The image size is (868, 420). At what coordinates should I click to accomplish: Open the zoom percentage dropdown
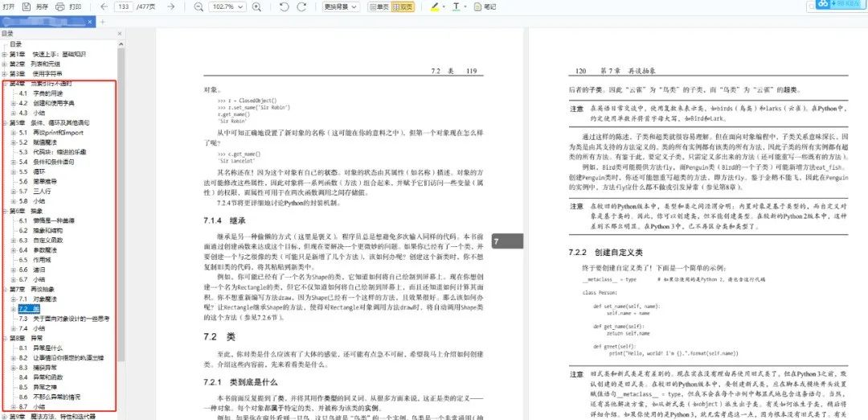coord(227,6)
